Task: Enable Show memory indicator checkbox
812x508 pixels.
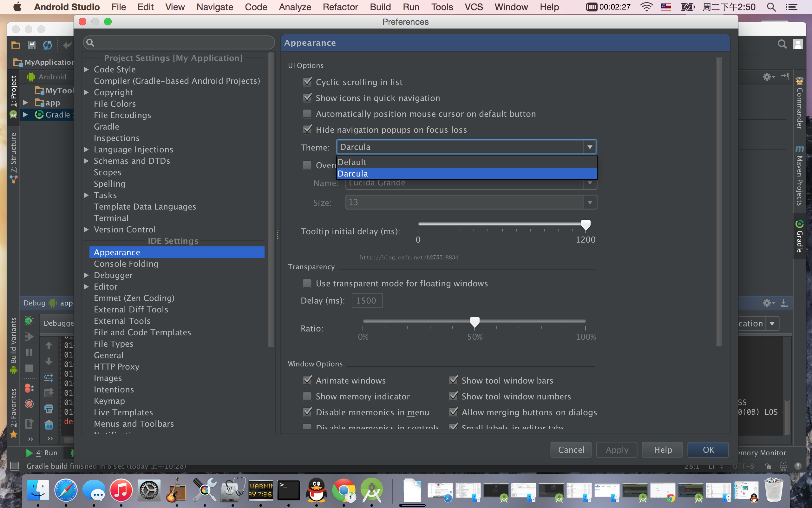Action: pos(307,396)
